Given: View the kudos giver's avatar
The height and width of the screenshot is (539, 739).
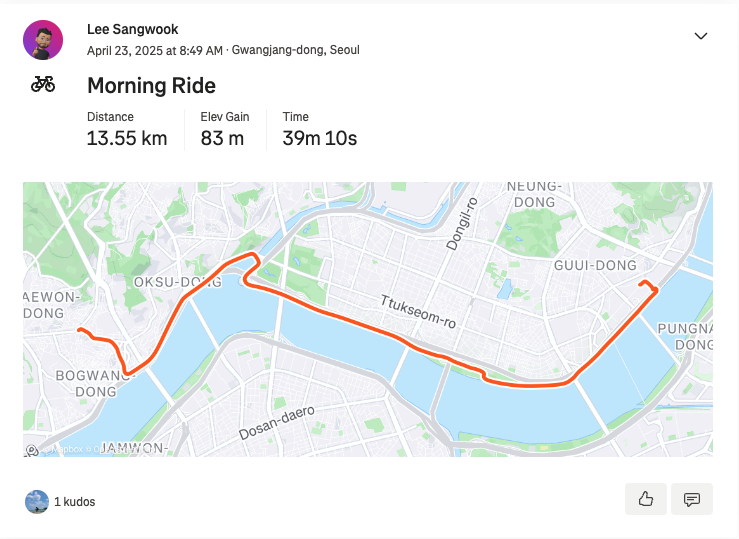Looking at the screenshot, I should click(37, 502).
